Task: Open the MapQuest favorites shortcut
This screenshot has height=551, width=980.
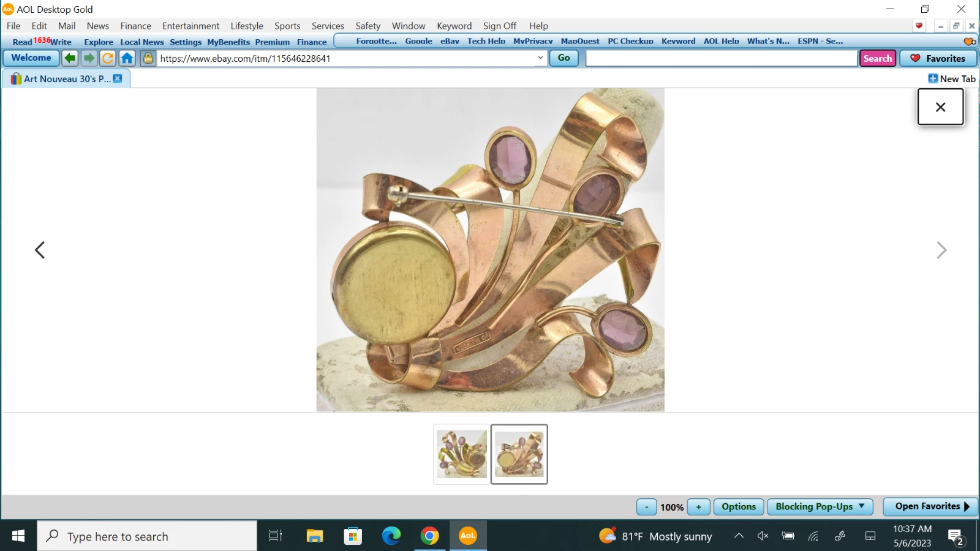Action: coord(580,42)
